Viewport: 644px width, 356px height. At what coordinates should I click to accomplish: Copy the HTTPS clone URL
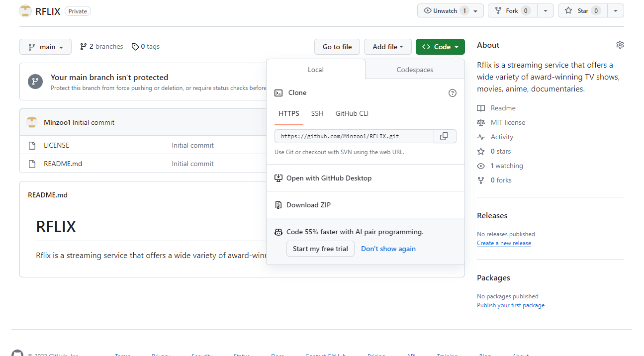tap(445, 136)
